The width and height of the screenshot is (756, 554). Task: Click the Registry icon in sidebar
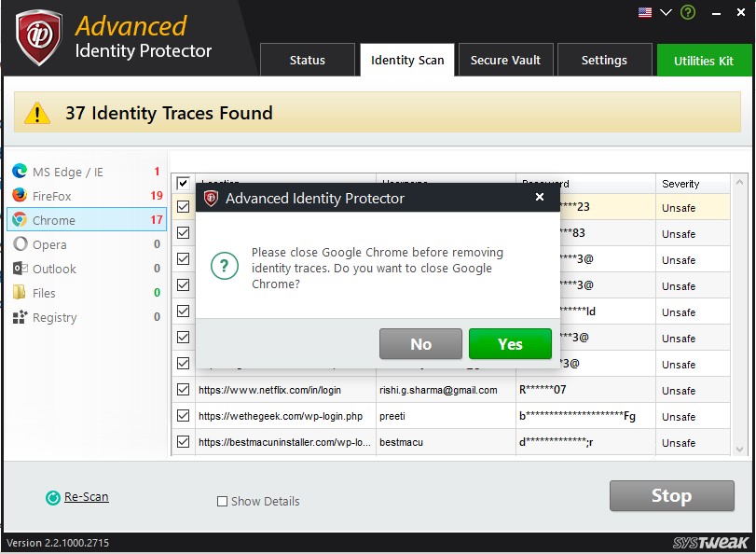pyautogui.click(x=21, y=317)
